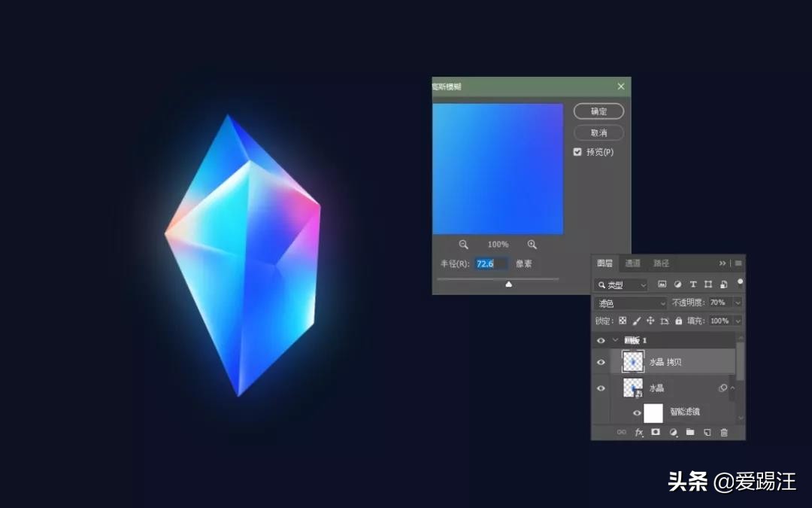
Task: Toggle visibility of 智能滤镜 smart filter
Action: coord(637,412)
